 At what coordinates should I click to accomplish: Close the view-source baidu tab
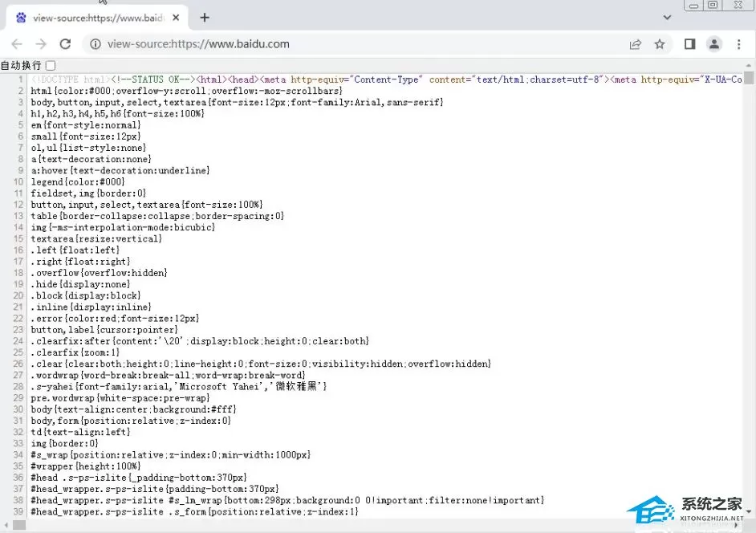point(176,18)
